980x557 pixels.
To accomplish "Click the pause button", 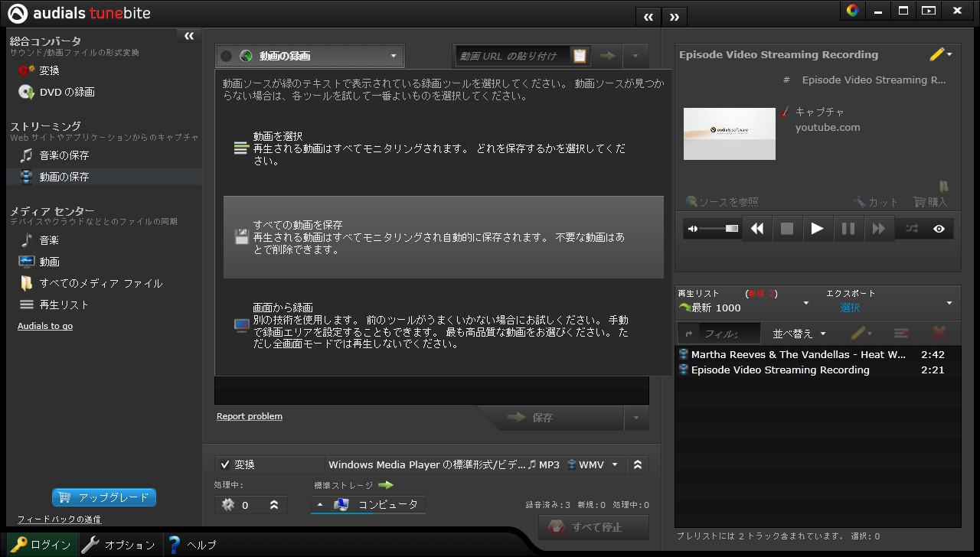I will tap(848, 229).
